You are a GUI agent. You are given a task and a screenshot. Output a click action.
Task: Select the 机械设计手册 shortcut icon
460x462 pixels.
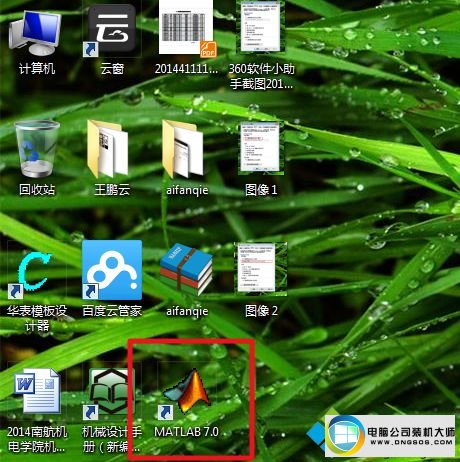(110, 393)
